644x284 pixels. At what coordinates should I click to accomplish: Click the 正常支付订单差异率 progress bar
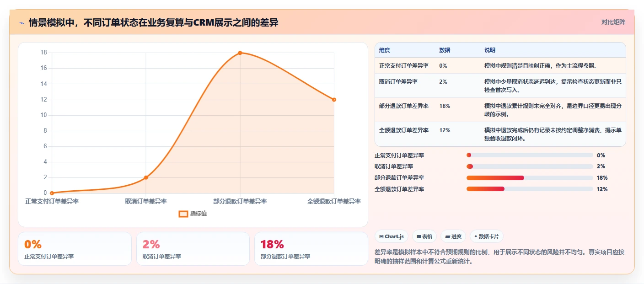coord(530,155)
